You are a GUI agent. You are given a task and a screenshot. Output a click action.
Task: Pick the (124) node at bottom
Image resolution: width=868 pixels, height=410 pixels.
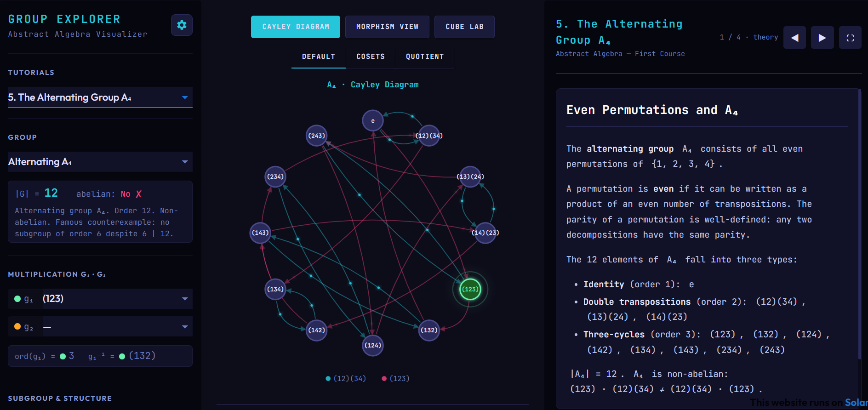[372, 345]
